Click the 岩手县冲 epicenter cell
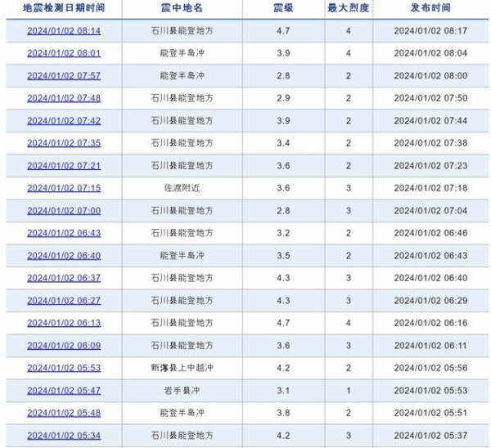The image size is (491, 448). [x=183, y=391]
